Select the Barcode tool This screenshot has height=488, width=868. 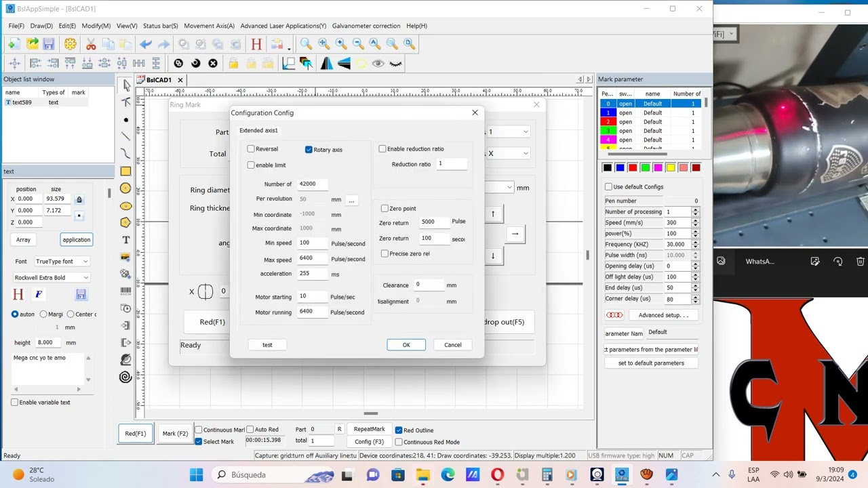[125, 291]
